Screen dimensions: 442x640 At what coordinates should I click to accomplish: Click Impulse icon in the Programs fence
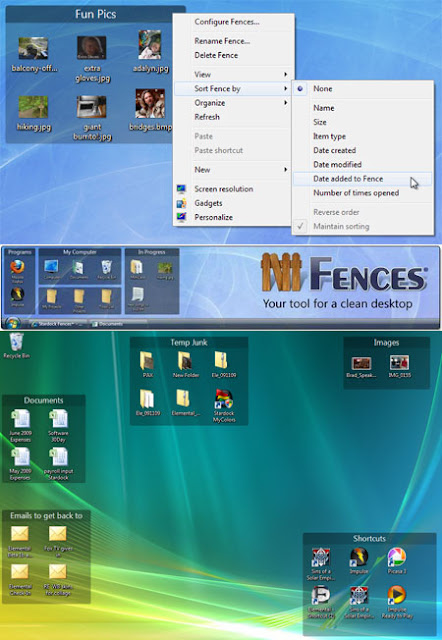point(17,294)
